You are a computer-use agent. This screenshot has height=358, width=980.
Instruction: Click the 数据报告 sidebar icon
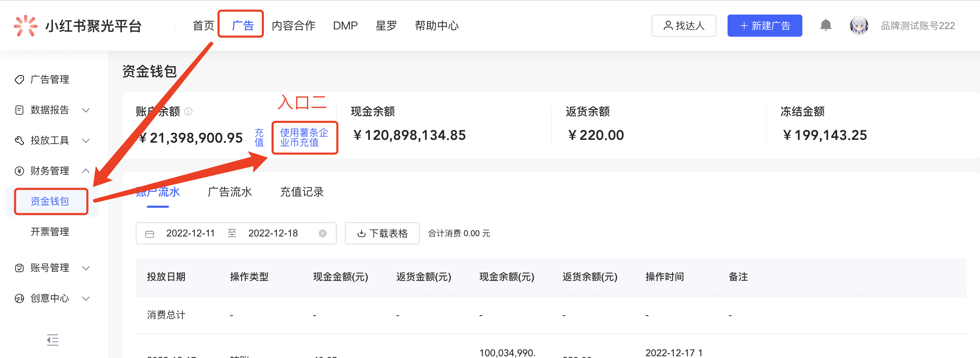[19, 110]
